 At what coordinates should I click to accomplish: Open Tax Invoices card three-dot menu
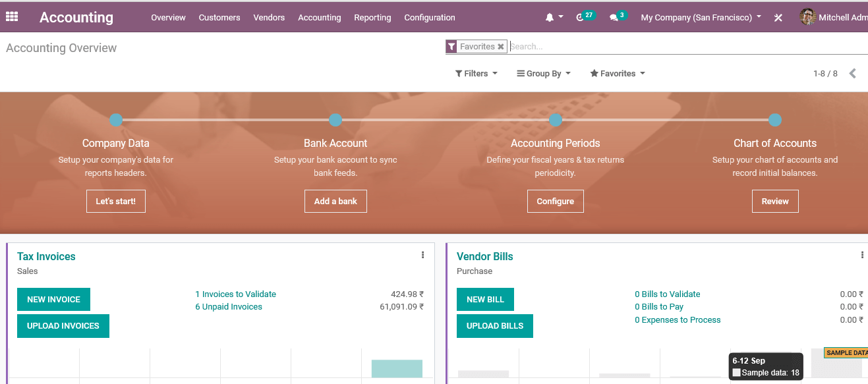(422, 255)
